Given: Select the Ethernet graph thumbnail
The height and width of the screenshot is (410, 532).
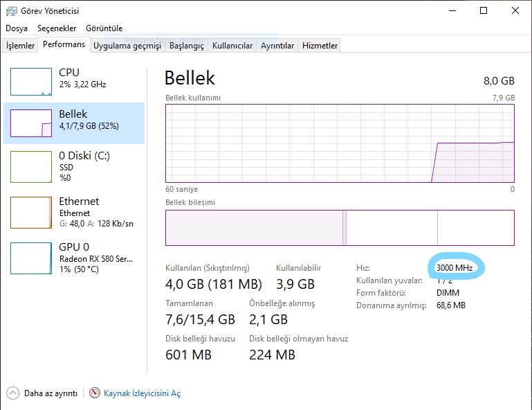Looking at the screenshot, I should [31, 212].
